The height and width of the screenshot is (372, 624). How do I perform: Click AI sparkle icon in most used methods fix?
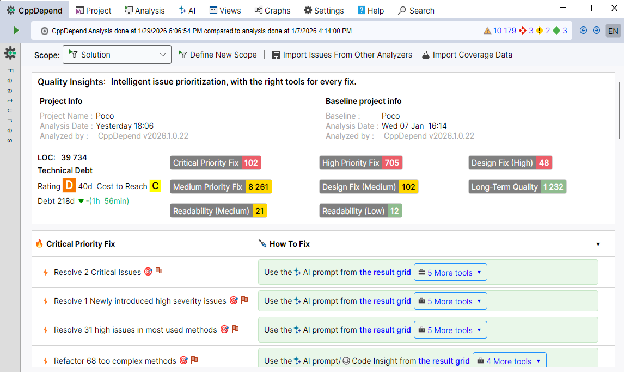(297, 330)
